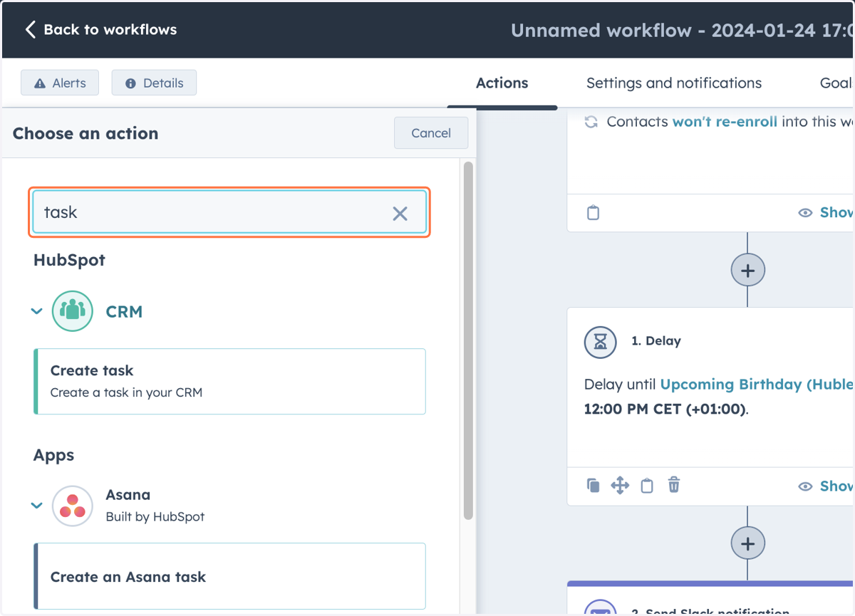
Task: Add action below the Delay step
Action: (x=747, y=544)
